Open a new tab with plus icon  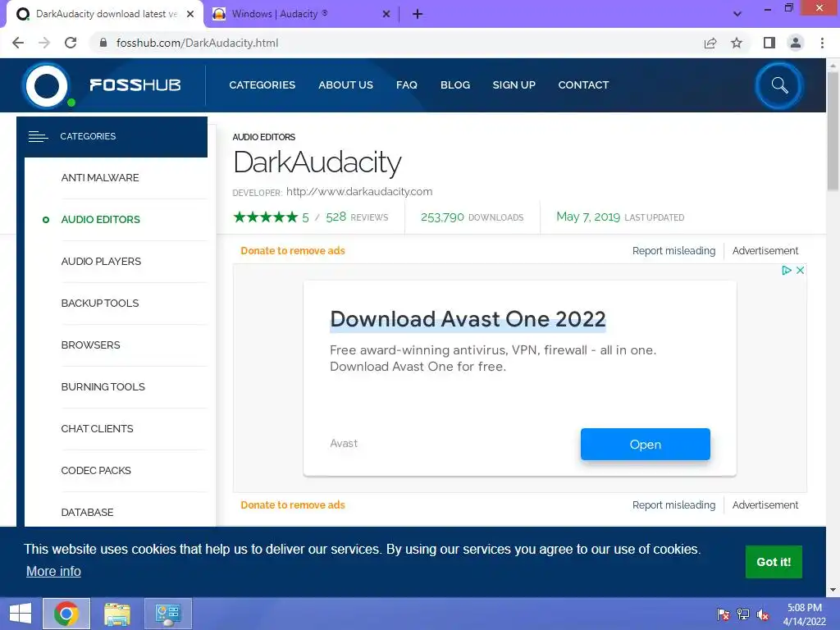click(x=418, y=14)
